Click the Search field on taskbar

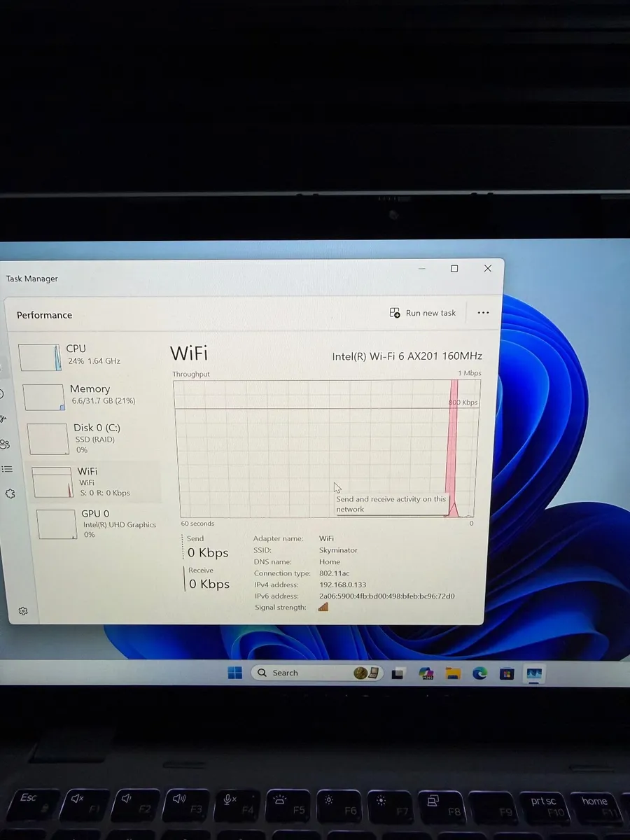(301, 673)
